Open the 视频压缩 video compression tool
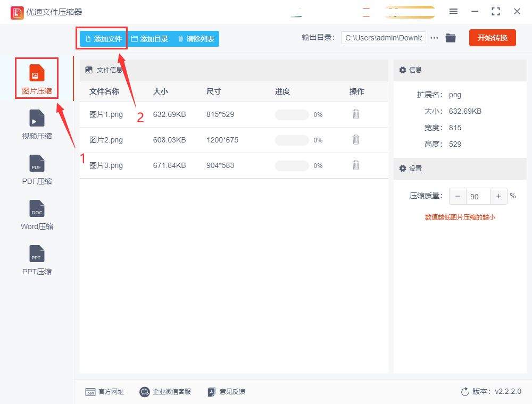The image size is (532, 404). (x=37, y=124)
